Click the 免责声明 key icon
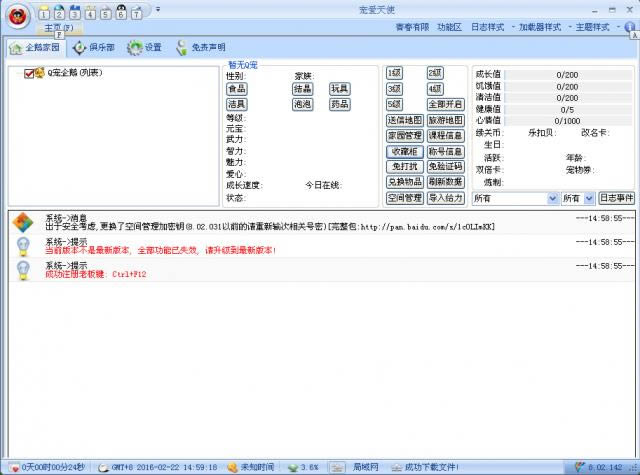Image resolution: width=640 pixels, height=475 pixels. coord(182,47)
